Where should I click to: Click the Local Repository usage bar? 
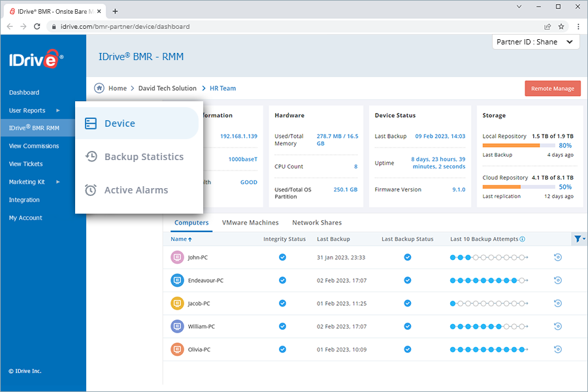(x=519, y=145)
